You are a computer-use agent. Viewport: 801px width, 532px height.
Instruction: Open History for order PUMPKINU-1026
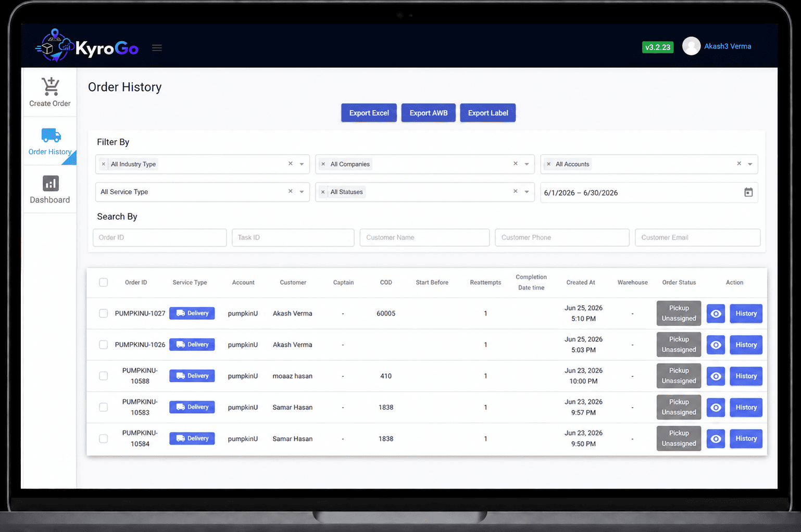(x=746, y=345)
